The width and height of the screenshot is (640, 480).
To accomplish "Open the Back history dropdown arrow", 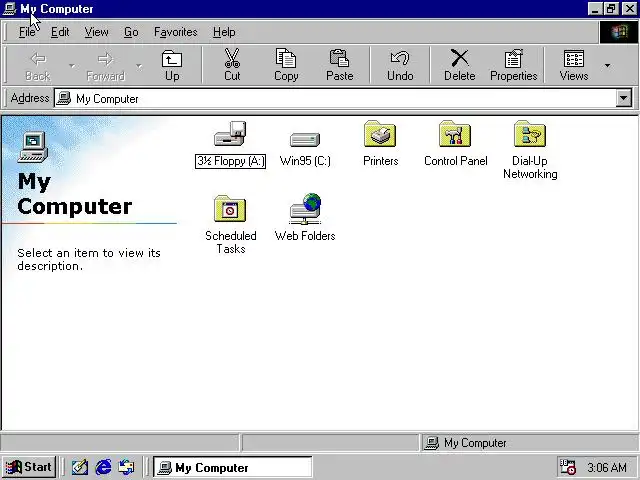I will point(72,65).
